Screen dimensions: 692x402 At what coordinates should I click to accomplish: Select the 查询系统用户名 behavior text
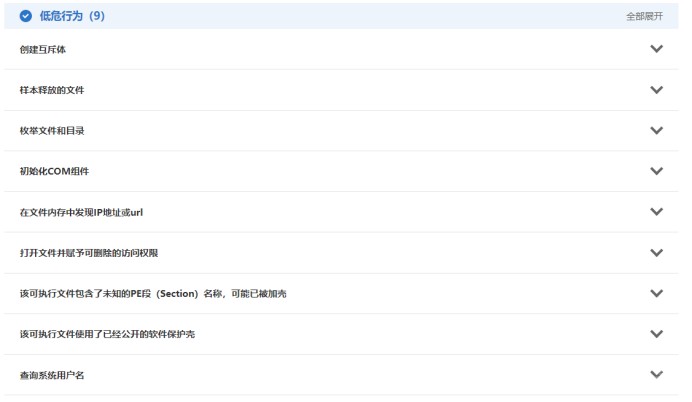[x=52, y=375]
